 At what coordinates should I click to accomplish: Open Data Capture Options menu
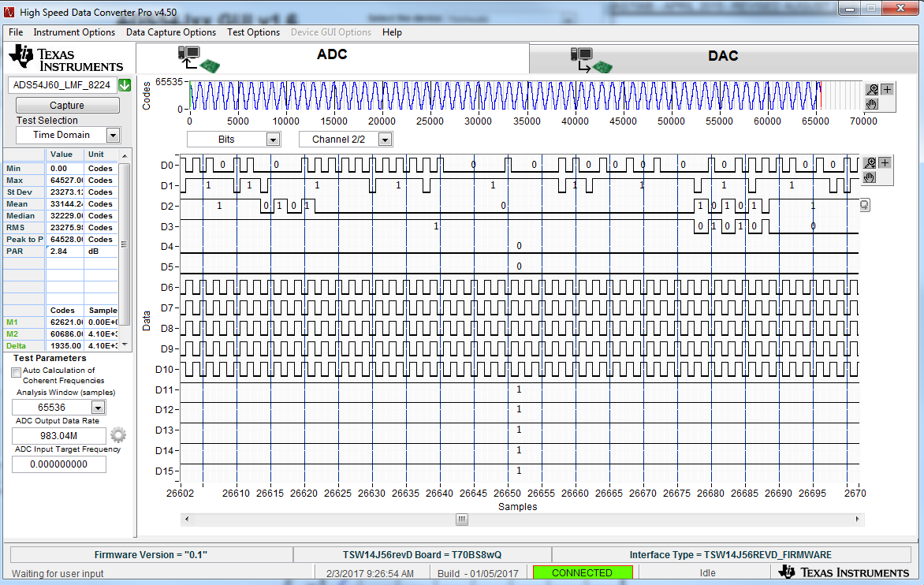(171, 32)
